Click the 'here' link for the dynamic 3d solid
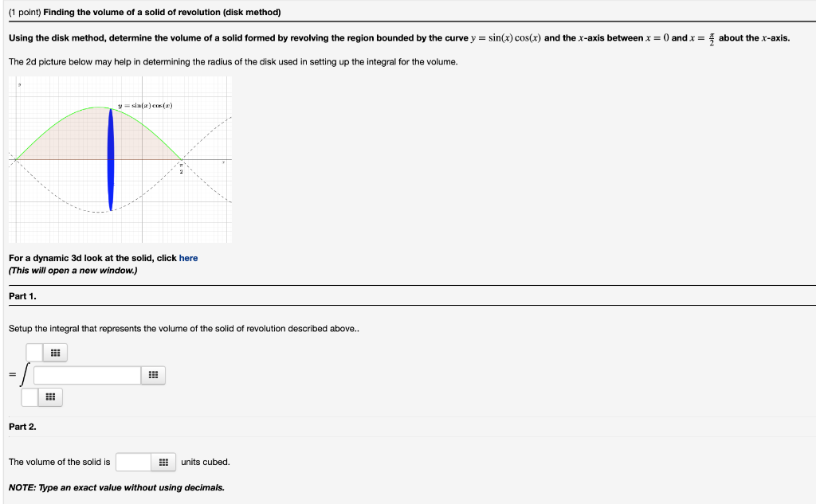 coord(188,258)
